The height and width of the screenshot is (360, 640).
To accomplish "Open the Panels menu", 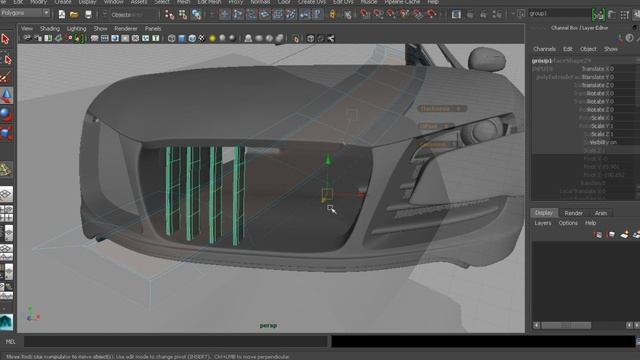I will click(153, 29).
